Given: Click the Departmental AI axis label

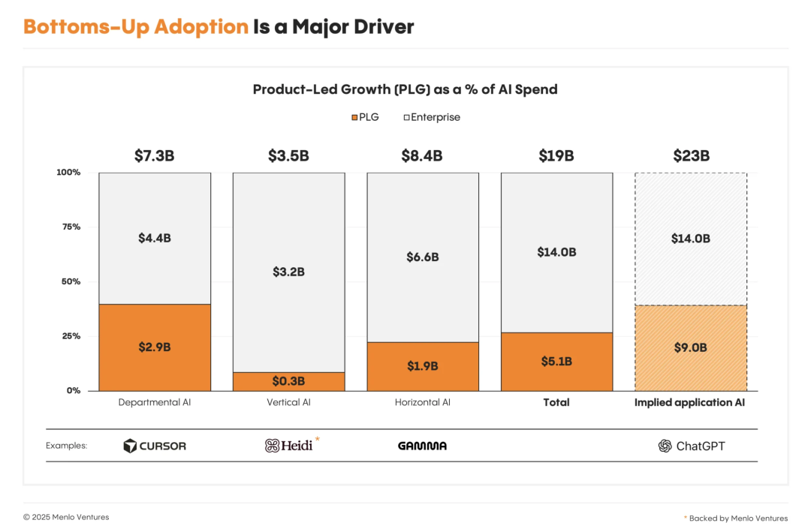Looking at the screenshot, I should tap(155, 402).
